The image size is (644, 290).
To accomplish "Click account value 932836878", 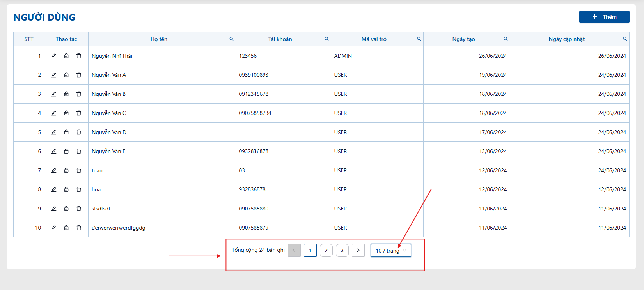I will (x=252, y=189).
